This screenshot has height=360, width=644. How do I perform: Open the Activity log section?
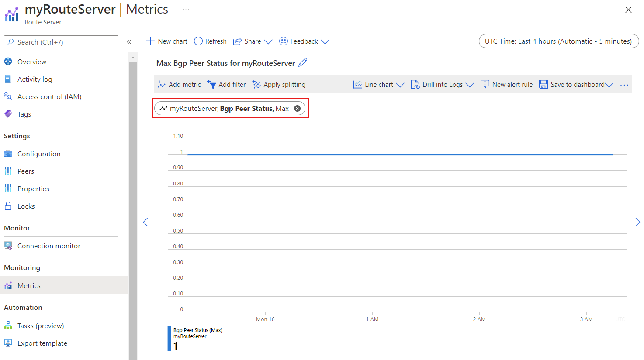click(34, 79)
